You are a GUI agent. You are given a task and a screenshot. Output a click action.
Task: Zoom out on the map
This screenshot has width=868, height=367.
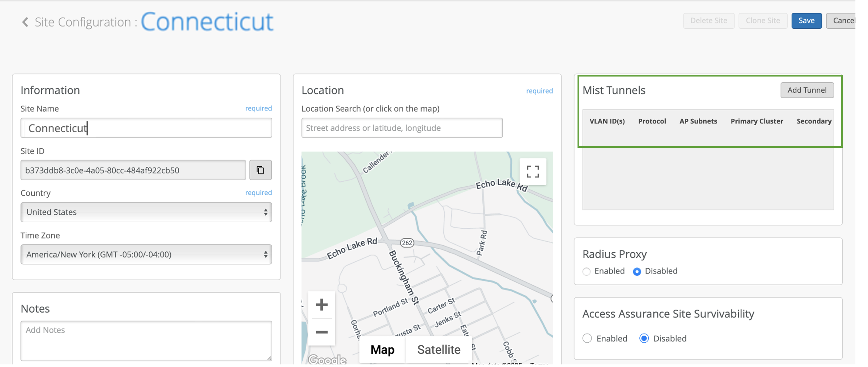(x=321, y=332)
